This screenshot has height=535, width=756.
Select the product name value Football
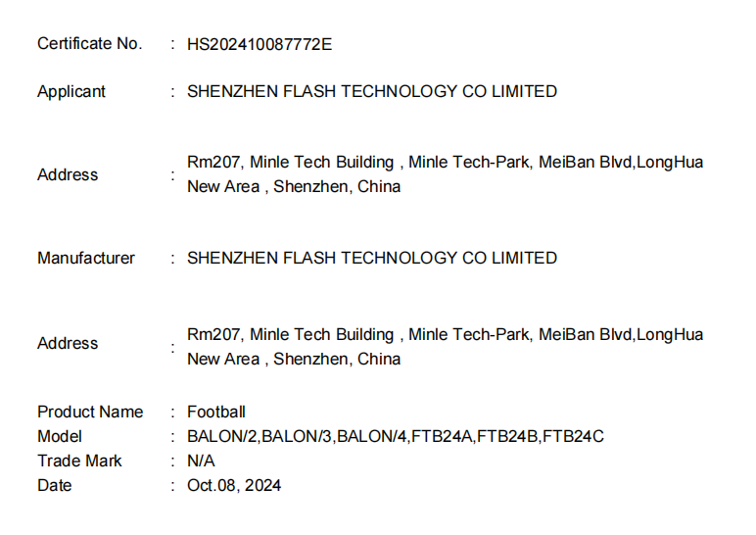pos(216,412)
